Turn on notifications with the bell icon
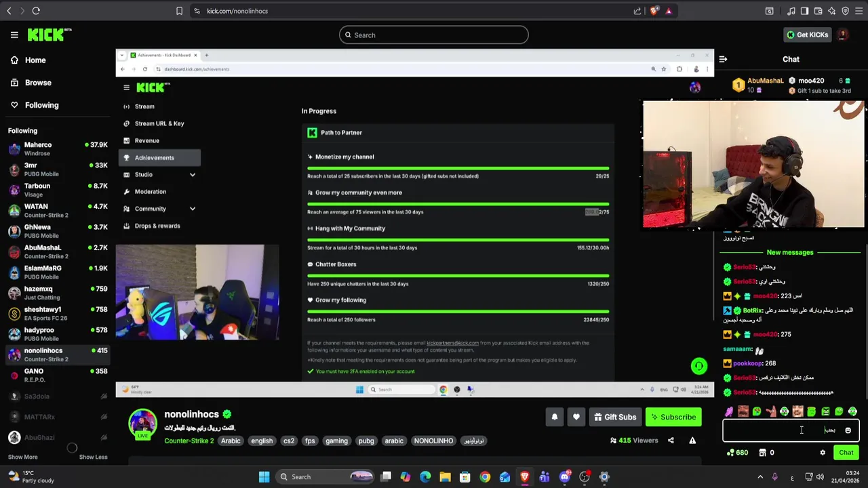 tap(554, 417)
